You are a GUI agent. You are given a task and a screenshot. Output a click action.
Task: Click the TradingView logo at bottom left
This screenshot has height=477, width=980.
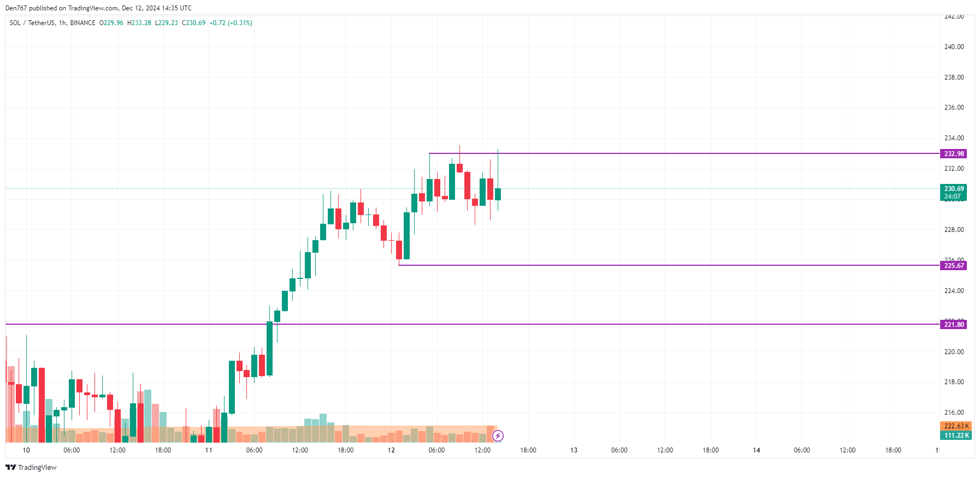tap(31, 467)
